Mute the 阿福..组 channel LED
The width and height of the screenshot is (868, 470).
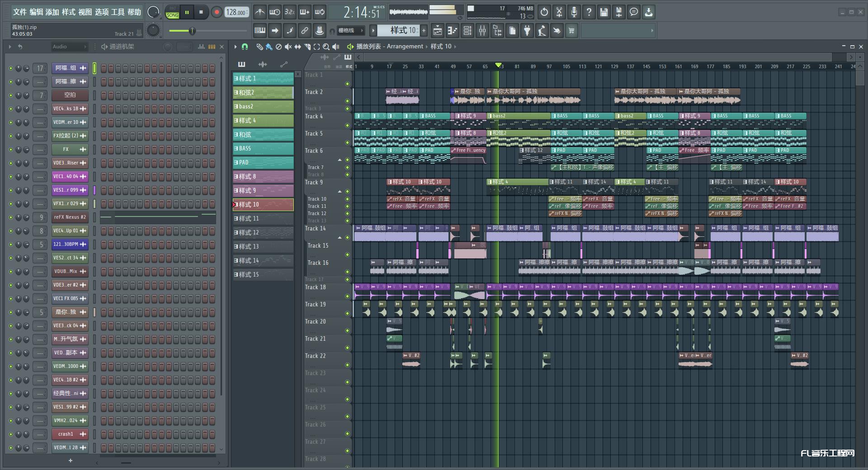(11, 68)
